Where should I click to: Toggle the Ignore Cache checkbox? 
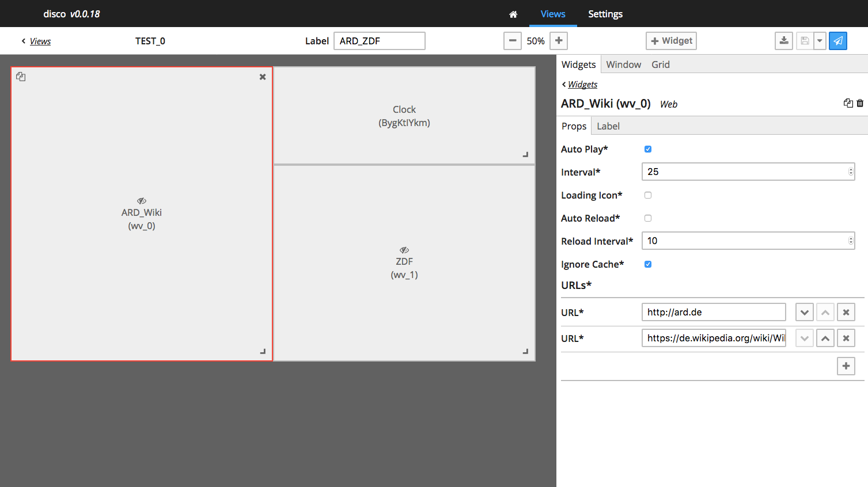coord(648,264)
